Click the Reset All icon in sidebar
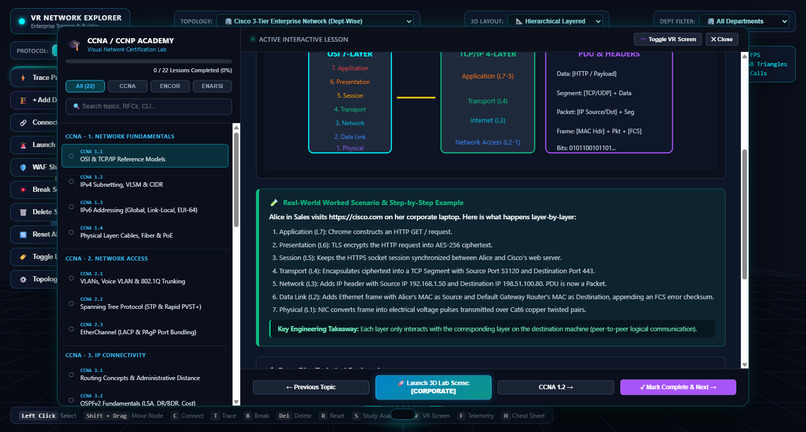The width and height of the screenshot is (806, 432). point(23,234)
